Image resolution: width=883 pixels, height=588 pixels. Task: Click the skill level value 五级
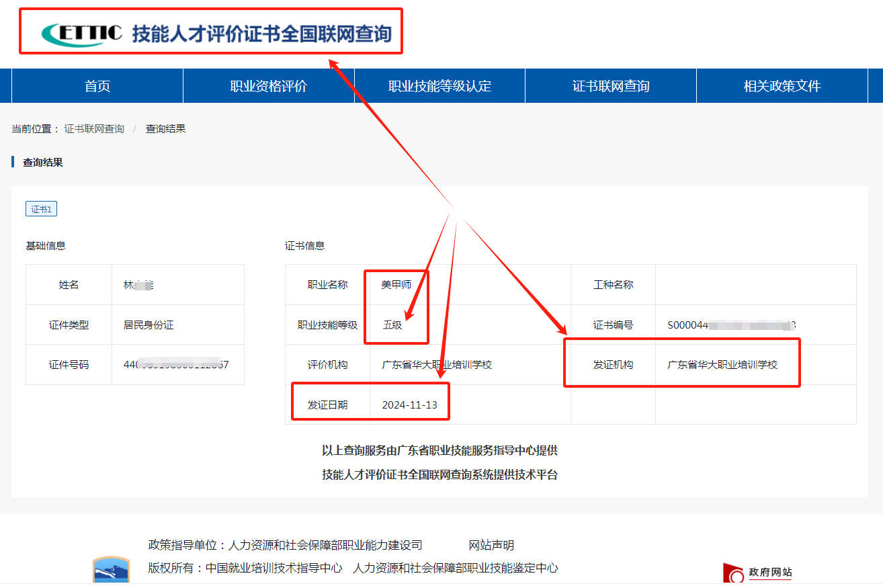(392, 325)
